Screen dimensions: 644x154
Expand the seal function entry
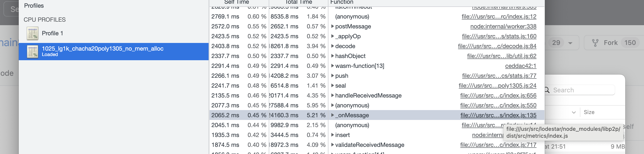(333, 85)
